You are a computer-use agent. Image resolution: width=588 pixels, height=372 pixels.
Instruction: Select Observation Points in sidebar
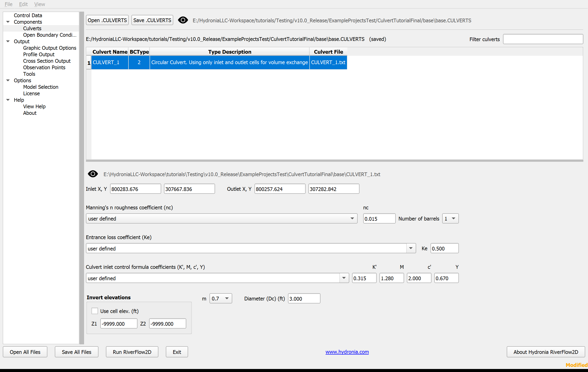[44, 67]
